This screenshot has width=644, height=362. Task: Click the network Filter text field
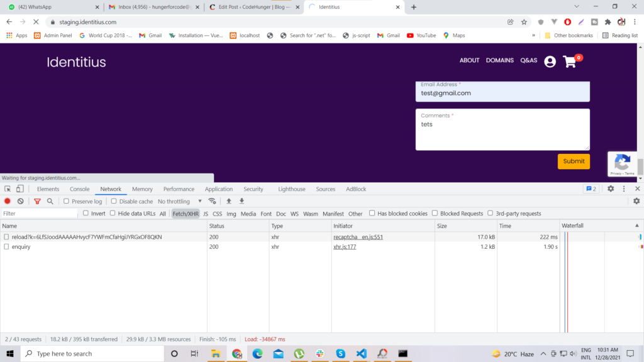click(x=40, y=214)
